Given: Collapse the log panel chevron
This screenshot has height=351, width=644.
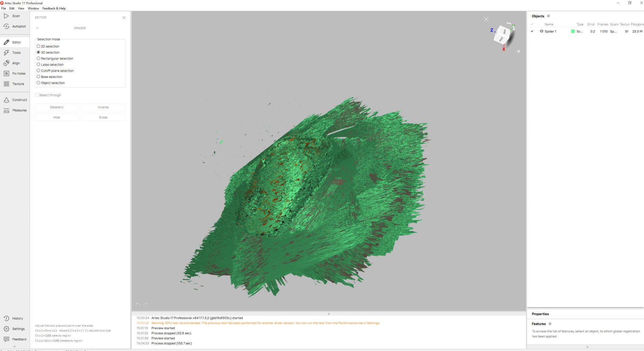Looking at the screenshot, I should coord(329,314).
